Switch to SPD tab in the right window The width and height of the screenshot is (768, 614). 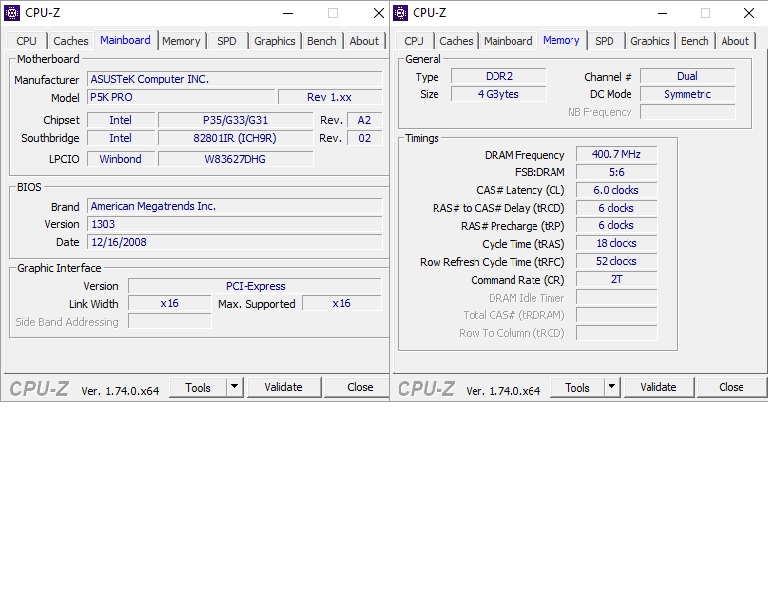click(604, 41)
